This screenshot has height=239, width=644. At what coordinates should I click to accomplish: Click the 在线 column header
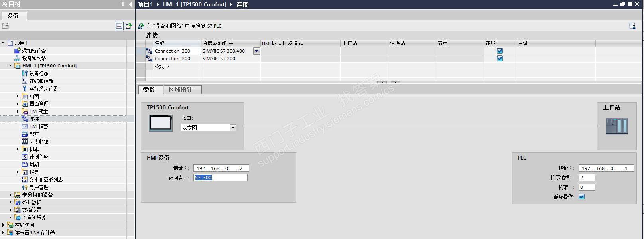(x=500, y=43)
